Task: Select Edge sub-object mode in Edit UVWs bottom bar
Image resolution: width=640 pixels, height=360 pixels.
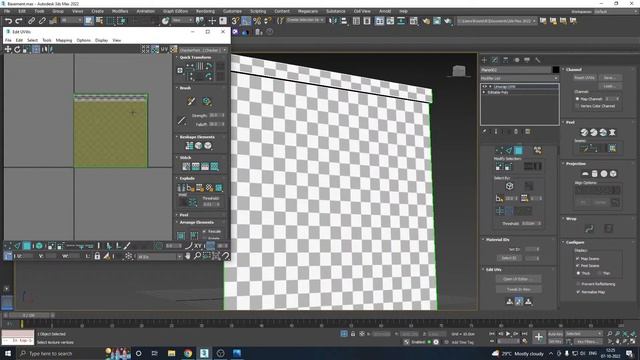Action: [17, 246]
